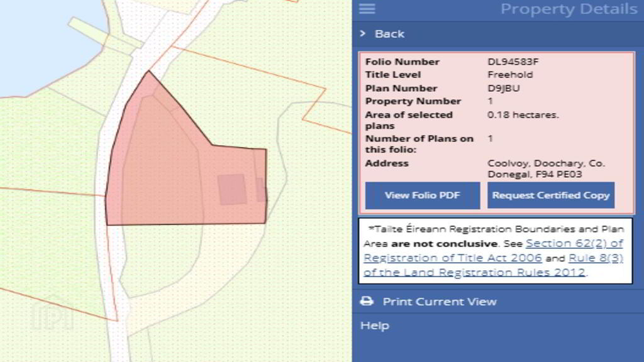This screenshot has height=362, width=644.
Task: Select Print Current View text
Action: (x=440, y=302)
